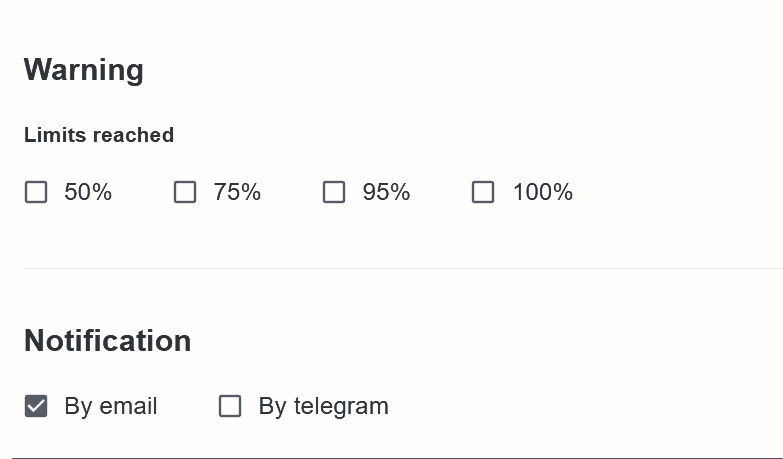Tick the 75% limits reached checkbox
This screenshot has width=783, height=459.
coord(185,192)
